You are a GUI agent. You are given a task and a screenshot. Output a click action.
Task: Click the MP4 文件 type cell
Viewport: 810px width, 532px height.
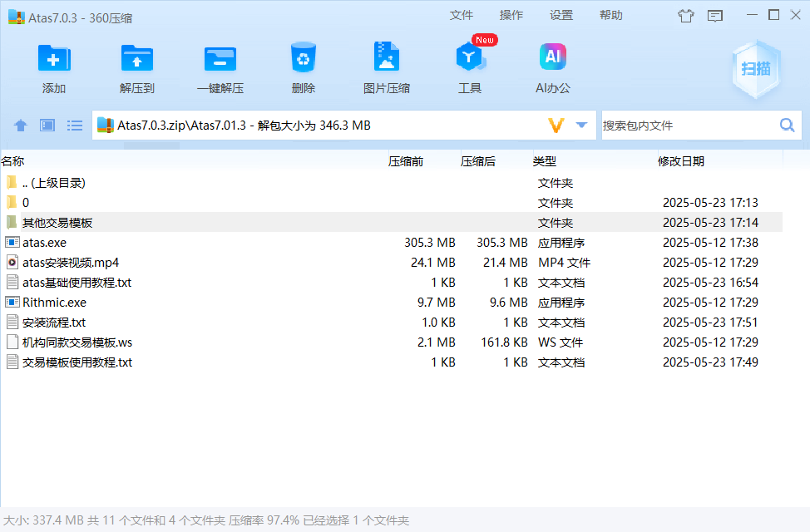tap(564, 263)
